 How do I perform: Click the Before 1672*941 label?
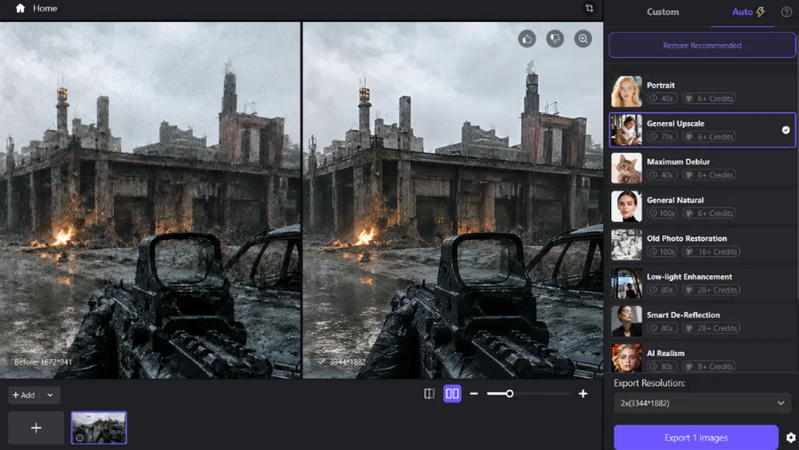point(43,362)
